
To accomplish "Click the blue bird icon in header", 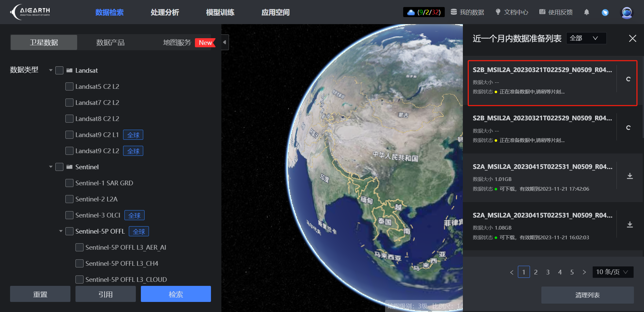I will (x=605, y=12).
